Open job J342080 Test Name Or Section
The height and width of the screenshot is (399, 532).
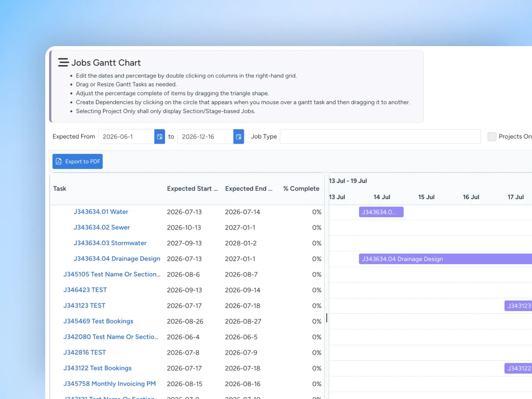point(111,337)
